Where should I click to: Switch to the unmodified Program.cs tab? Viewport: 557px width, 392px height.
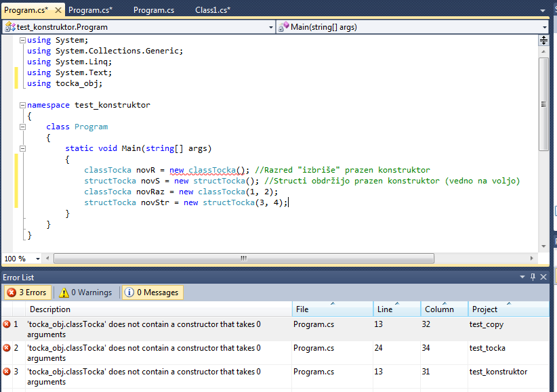pyautogui.click(x=153, y=10)
